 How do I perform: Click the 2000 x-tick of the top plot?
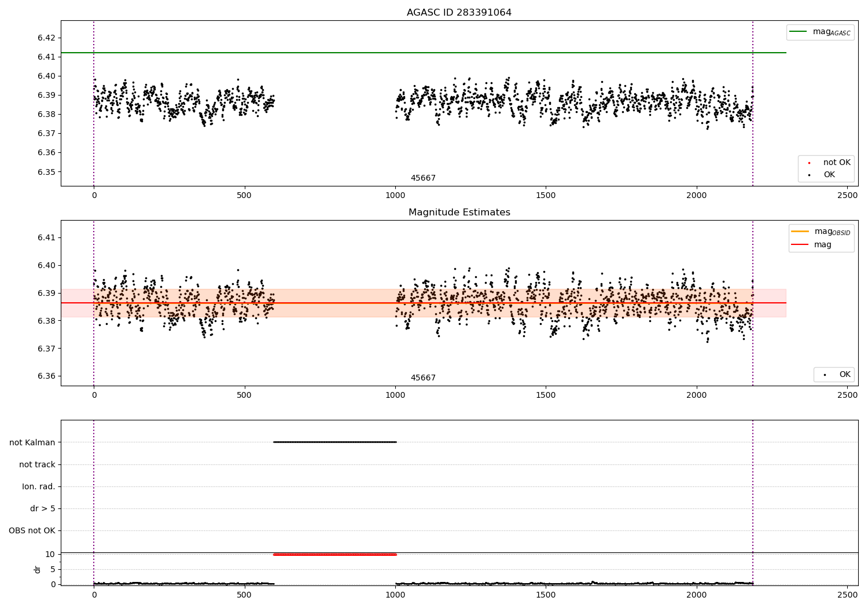[697, 195]
